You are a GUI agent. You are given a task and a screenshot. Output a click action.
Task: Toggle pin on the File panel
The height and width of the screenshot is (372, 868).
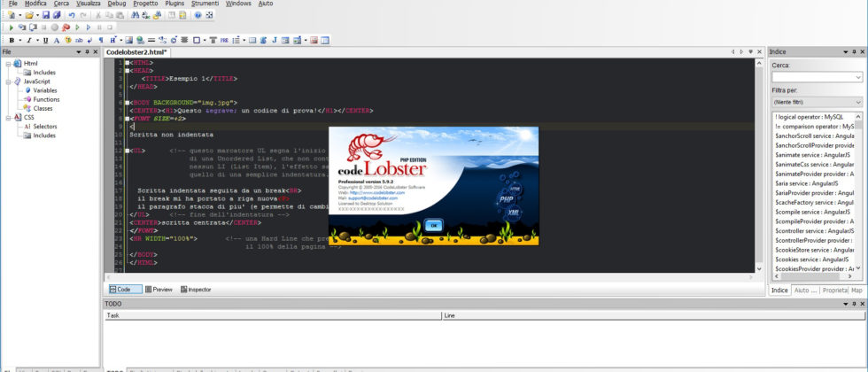86,52
